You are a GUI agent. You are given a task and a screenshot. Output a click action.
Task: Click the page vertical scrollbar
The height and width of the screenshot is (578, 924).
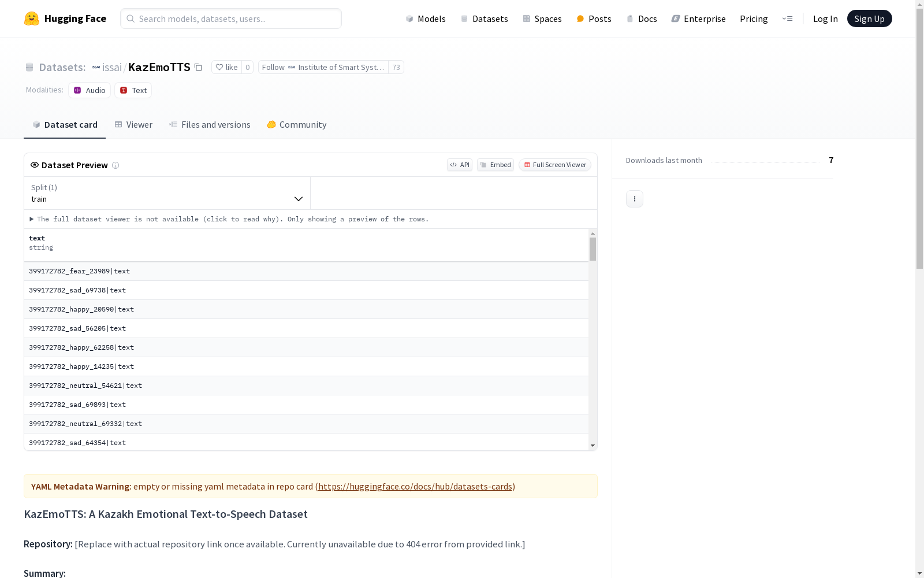coord(919,139)
